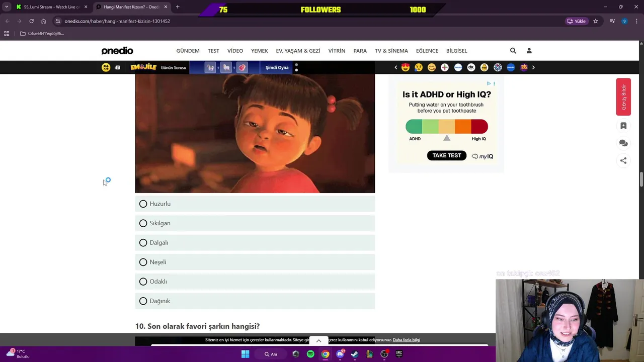
Task: Select the Odaklı answer option
Action: tap(255, 282)
